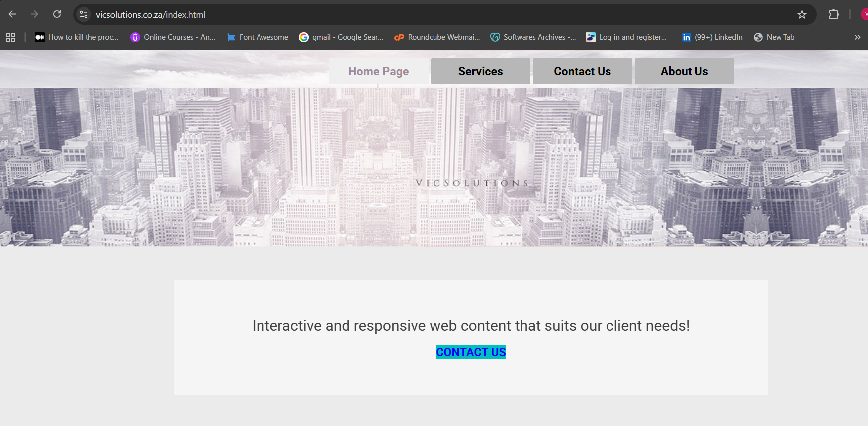
Task: Reload the current page
Action: [x=57, y=14]
